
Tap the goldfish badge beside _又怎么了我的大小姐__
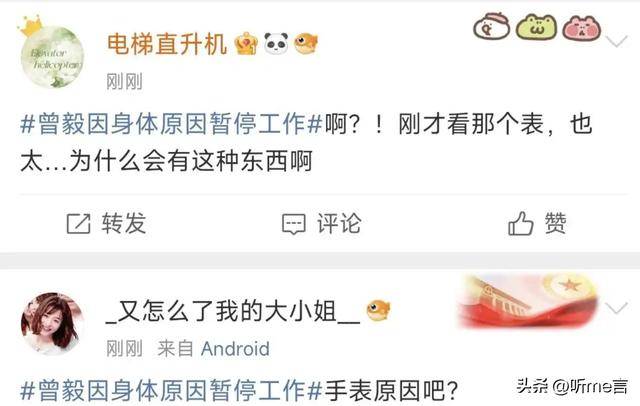[378, 311]
